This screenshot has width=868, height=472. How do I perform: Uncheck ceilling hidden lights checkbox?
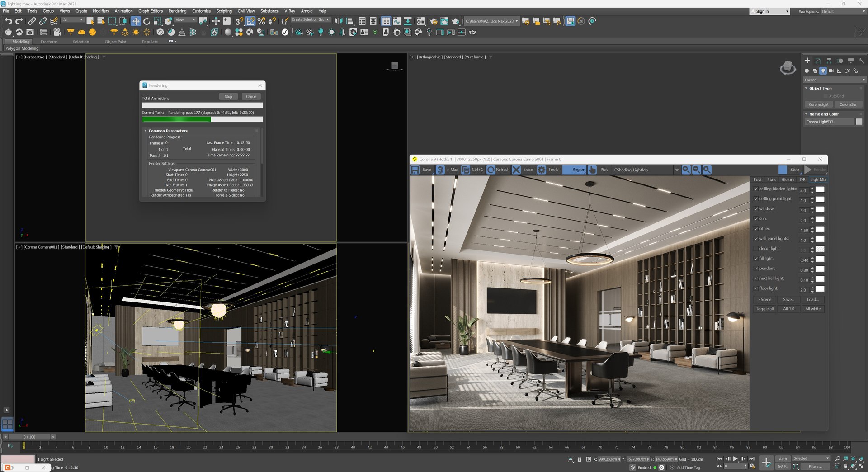(756, 189)
